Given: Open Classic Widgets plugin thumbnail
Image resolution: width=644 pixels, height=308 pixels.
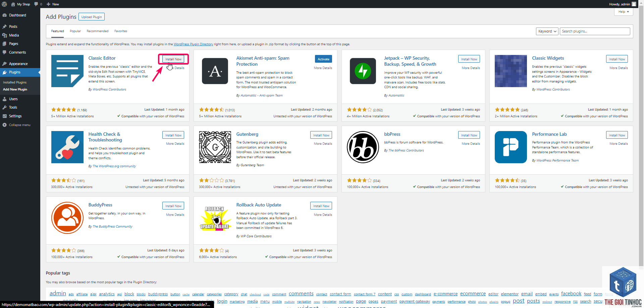Looking at the screenshot, I should [x=511, y=71].
